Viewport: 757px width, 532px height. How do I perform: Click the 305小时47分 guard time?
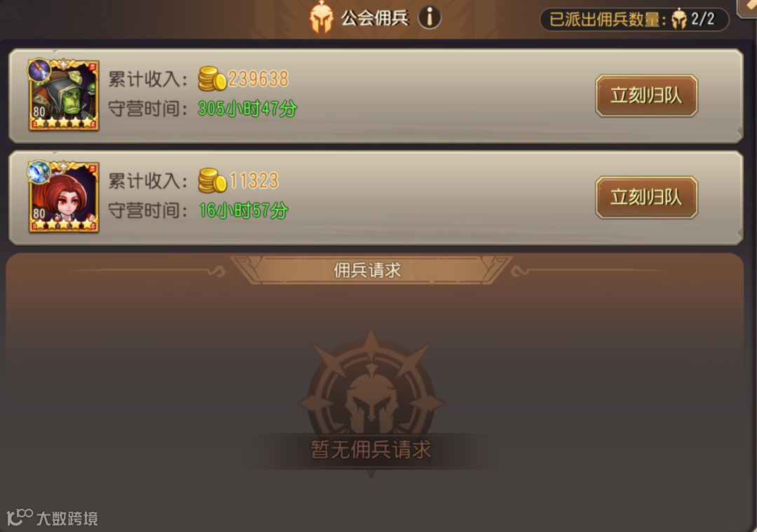[247, 109]
